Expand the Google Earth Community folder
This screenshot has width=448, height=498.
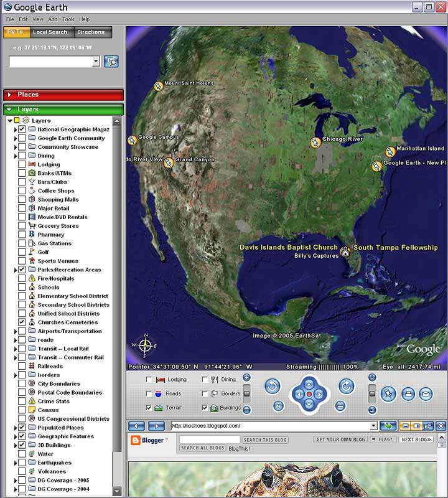point(15,138)
